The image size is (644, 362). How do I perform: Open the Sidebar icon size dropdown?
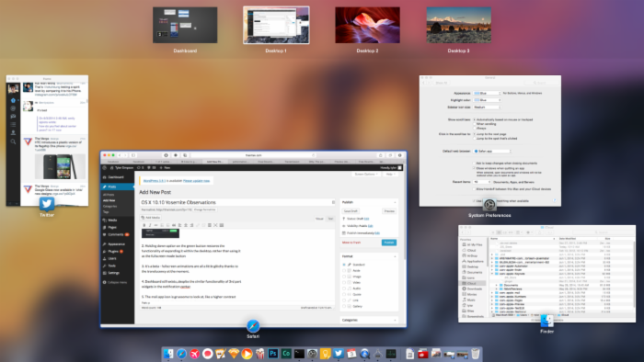pos(487,107)
